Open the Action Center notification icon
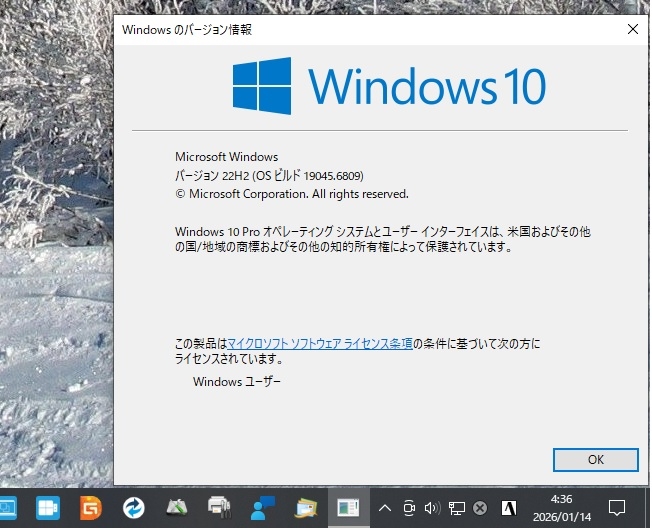Screen dimensions: 652x531 [x=617, y=508]
